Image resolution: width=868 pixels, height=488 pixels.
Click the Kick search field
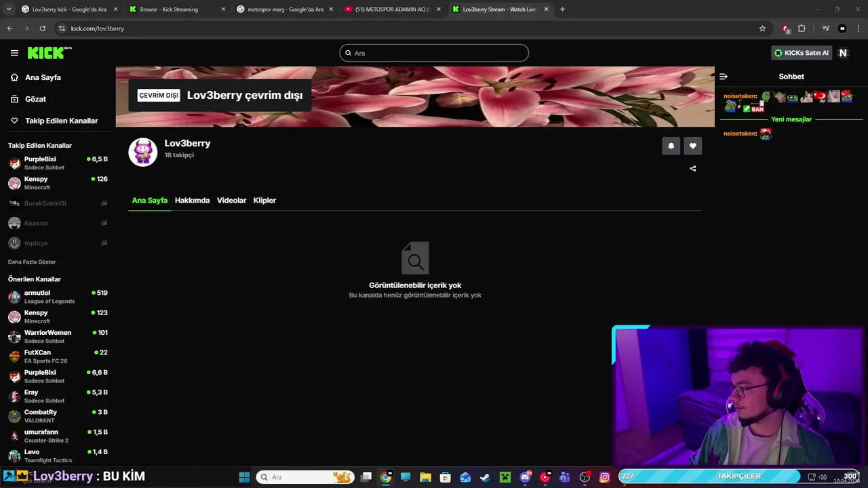434,53
